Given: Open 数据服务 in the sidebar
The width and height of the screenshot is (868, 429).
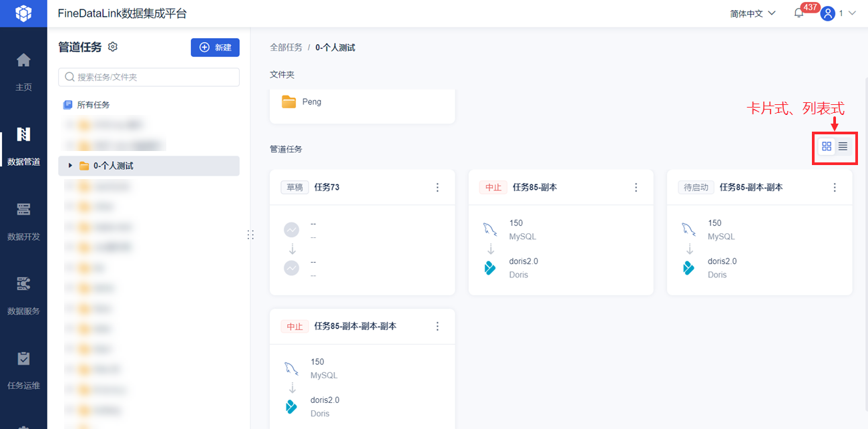Looking at the screenshot, I should click(x=23, y=294).
